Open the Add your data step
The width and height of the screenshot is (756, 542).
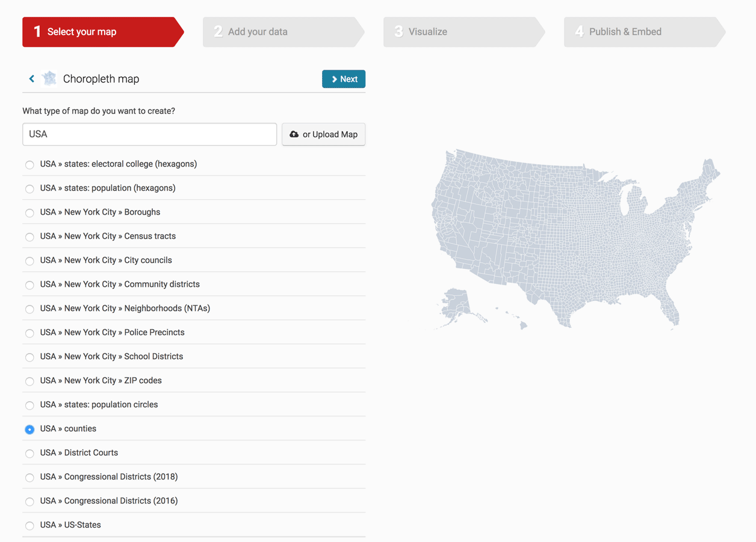pyautogui.click(x=283, y=32)
